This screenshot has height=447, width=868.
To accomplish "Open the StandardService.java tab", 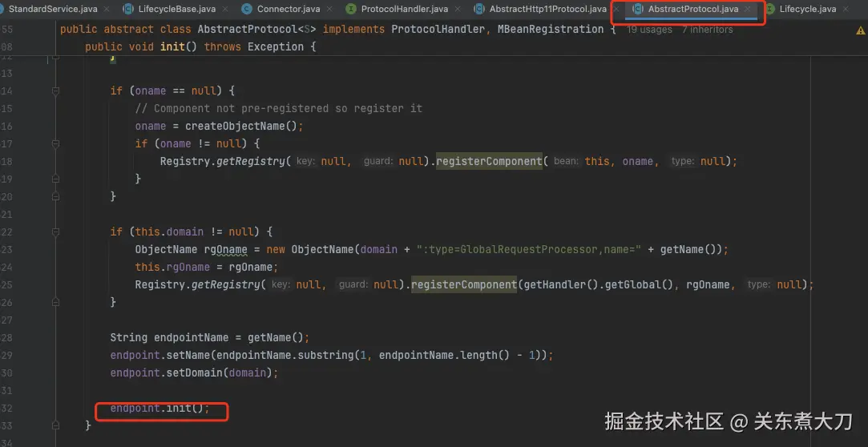I will point(53,9).
